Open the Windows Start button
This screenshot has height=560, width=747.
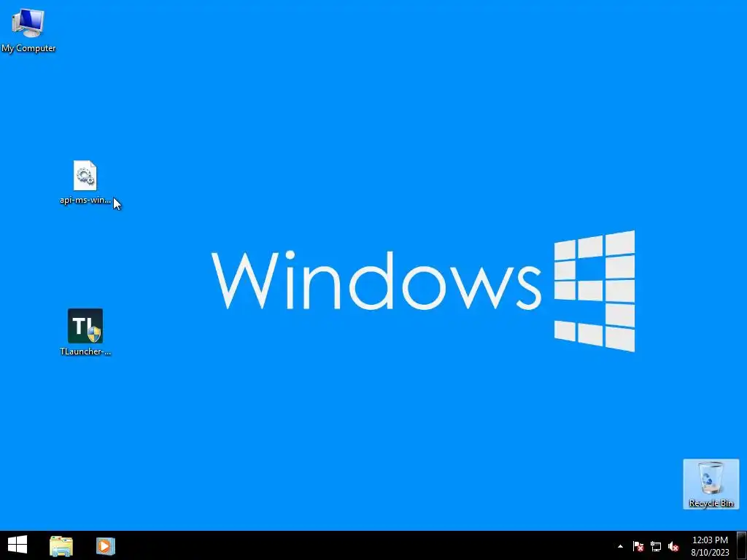click(18, 545)
